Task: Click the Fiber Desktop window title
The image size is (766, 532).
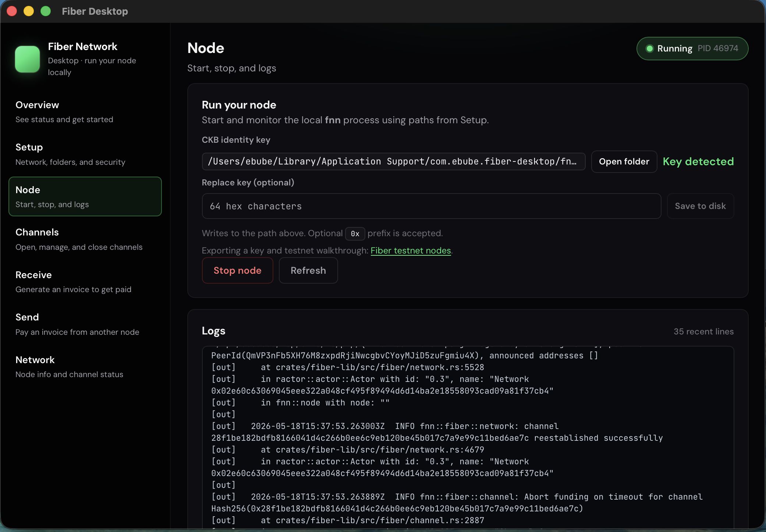Action: tap(95, 11)
